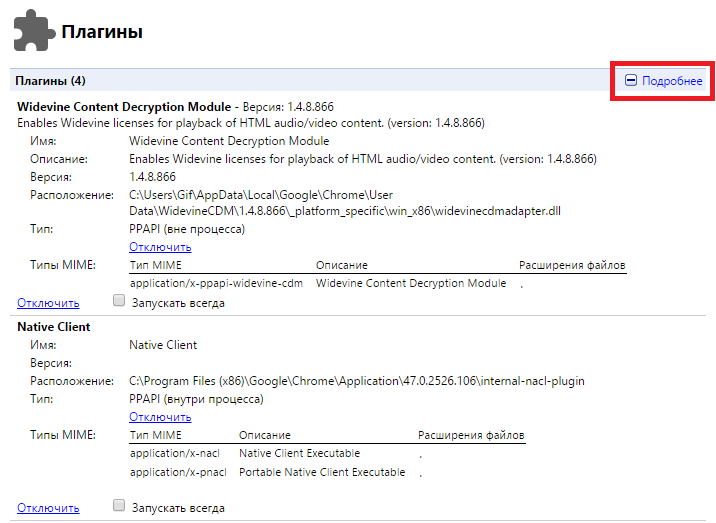Click the Portable Native Client Executable description
Viewport: 716px width, 523px height.
[x=321, y=472]
